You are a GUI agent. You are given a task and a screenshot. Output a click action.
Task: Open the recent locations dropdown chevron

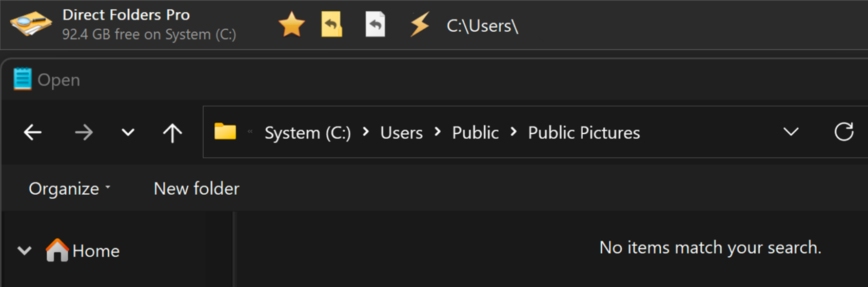pos(128,133)
